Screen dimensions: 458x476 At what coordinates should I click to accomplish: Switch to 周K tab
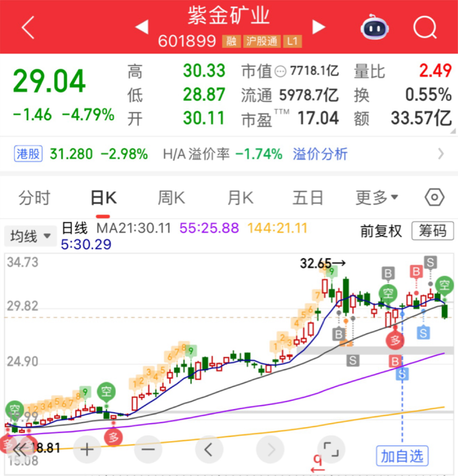point(171,198)
